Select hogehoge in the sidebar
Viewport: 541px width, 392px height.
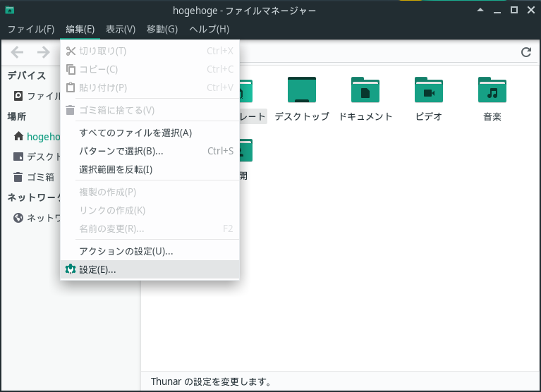click(44, 137)
